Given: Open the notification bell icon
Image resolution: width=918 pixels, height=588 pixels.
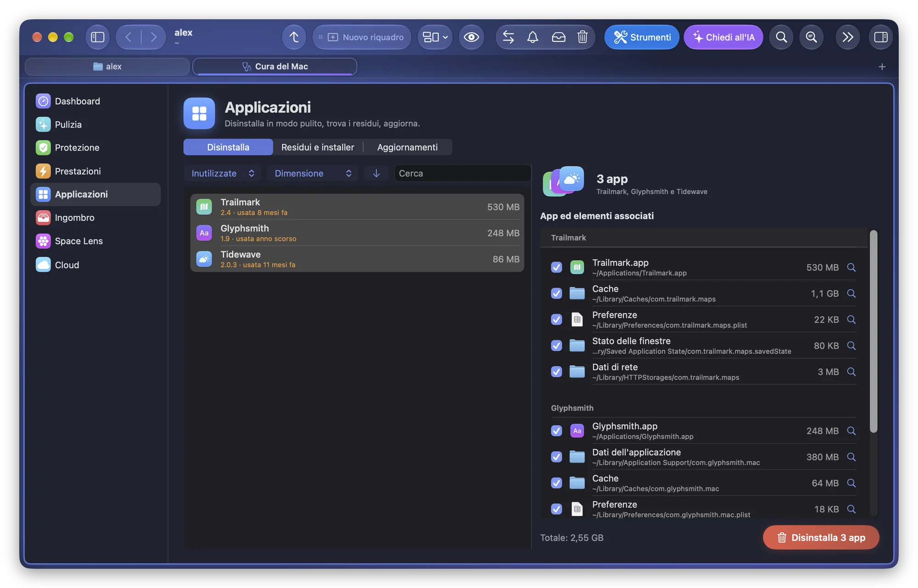Looking at the screenshot, I should (x=532, y=37).
